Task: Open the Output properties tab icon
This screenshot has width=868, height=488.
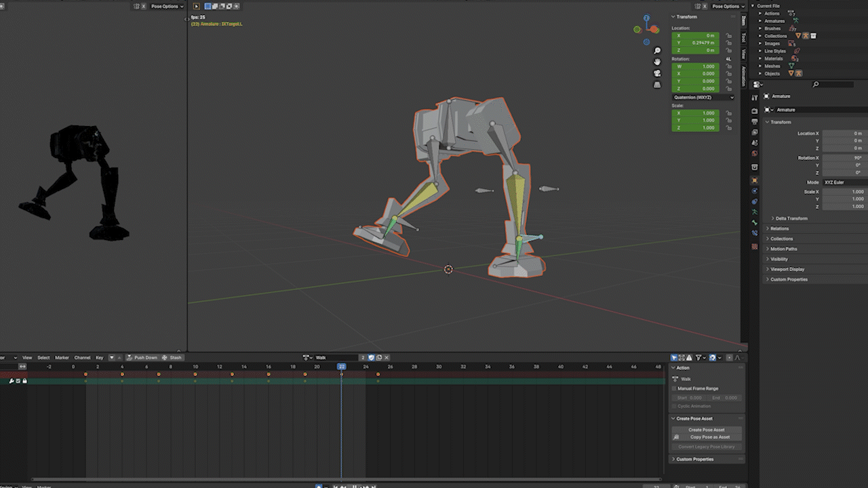Action: coord(755,122)
